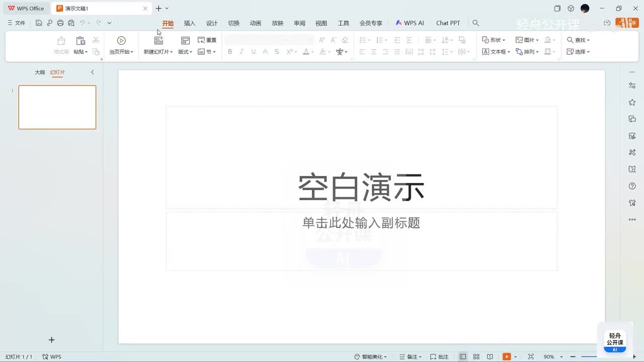Open the Shapes (形状) dropdown
Image resolution: width=644 pixels, height=362 pixels.
(494, 40)
